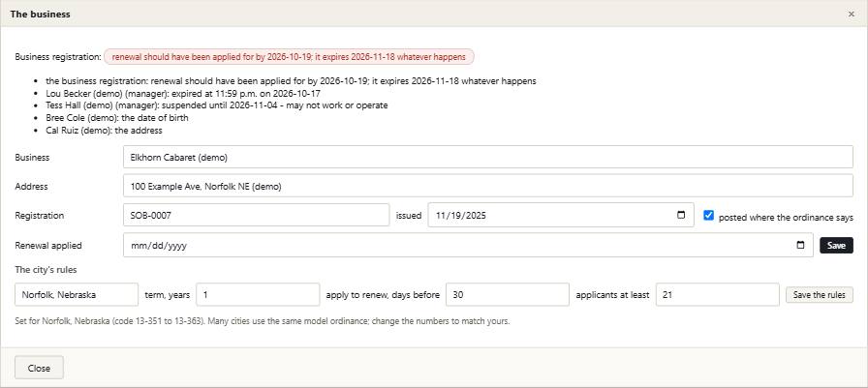Image resolution: width=868 pixels, height=388 pixels.
Task: Click the Business registration label
Action: tap(58, 57)
